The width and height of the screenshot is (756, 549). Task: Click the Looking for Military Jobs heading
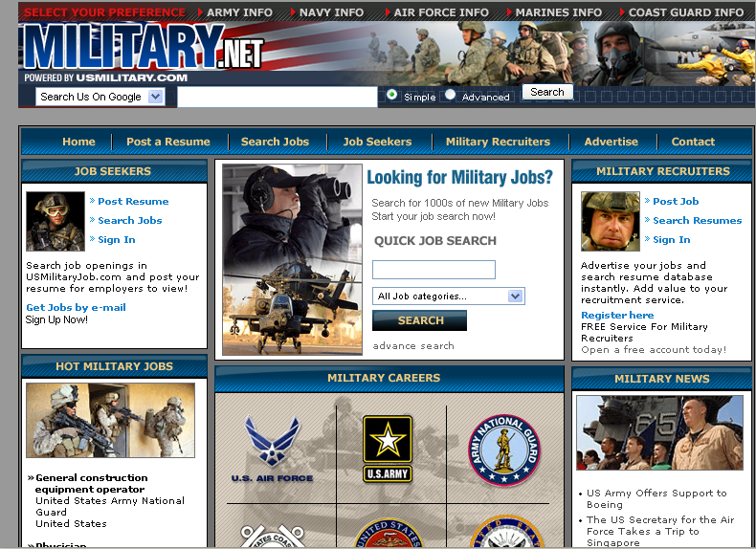459,177
